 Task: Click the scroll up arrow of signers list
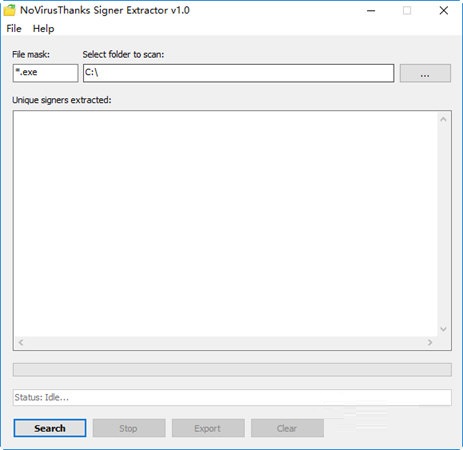(x=443, y=119)
